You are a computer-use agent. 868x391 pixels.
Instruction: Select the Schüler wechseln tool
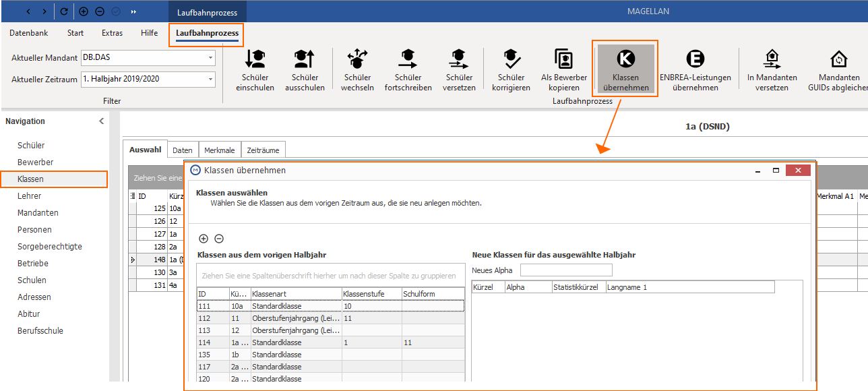point(357,69)
